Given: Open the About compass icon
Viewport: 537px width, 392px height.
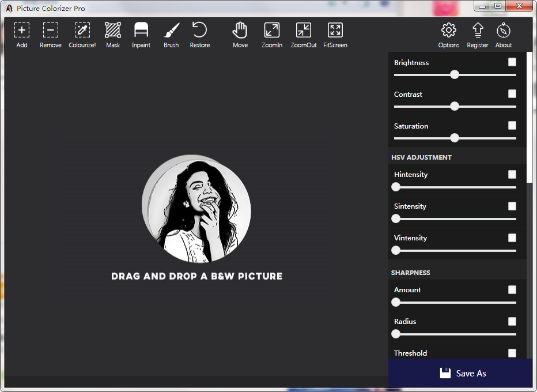Looking at the screenshot, I should click(504, 31).
